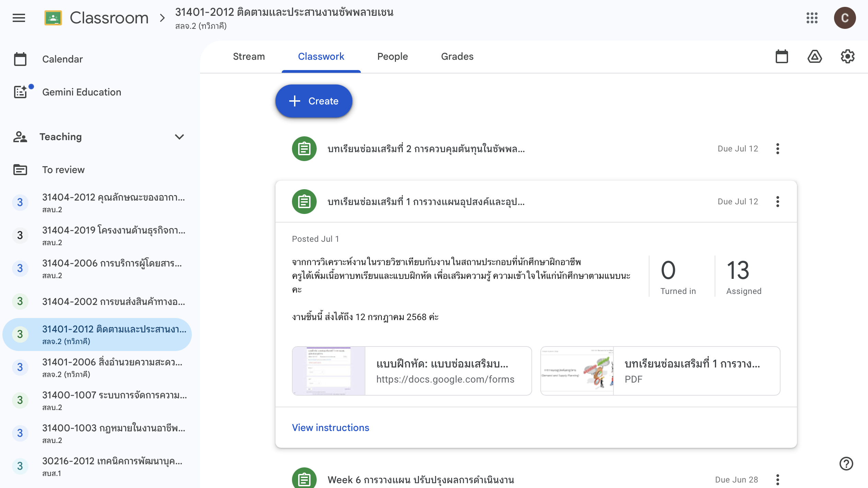The image size is (868, 488).
Task: Click the Create button
Action: point(314,101)
